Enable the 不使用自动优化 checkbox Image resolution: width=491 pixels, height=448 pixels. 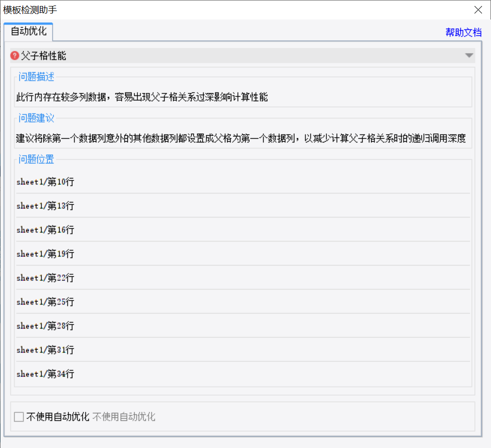pyautogui.click(x=18, y=416)
